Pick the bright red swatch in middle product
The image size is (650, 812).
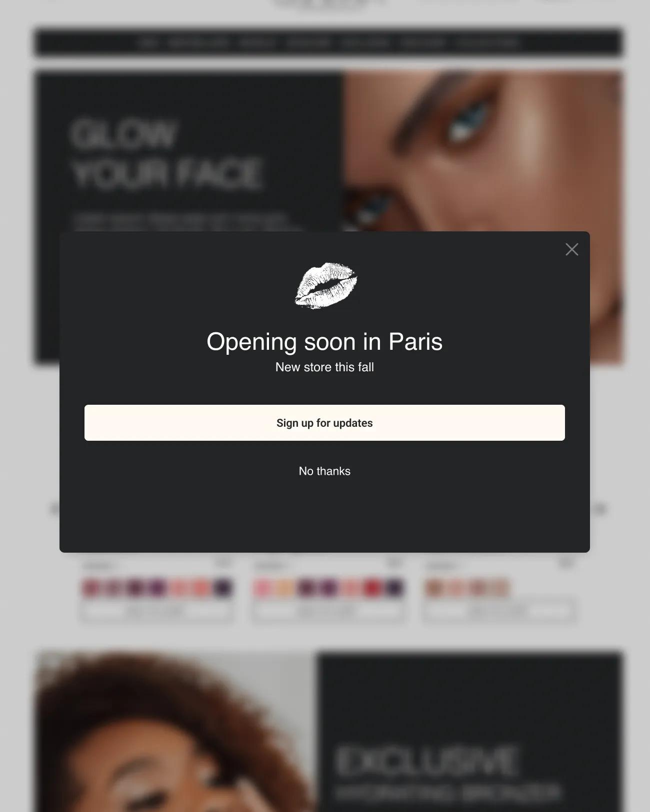pos(372,588)
